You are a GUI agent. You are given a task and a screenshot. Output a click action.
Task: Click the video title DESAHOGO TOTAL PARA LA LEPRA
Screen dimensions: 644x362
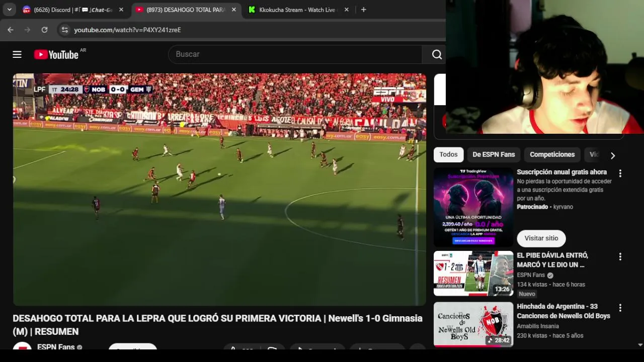coord(217,325)
